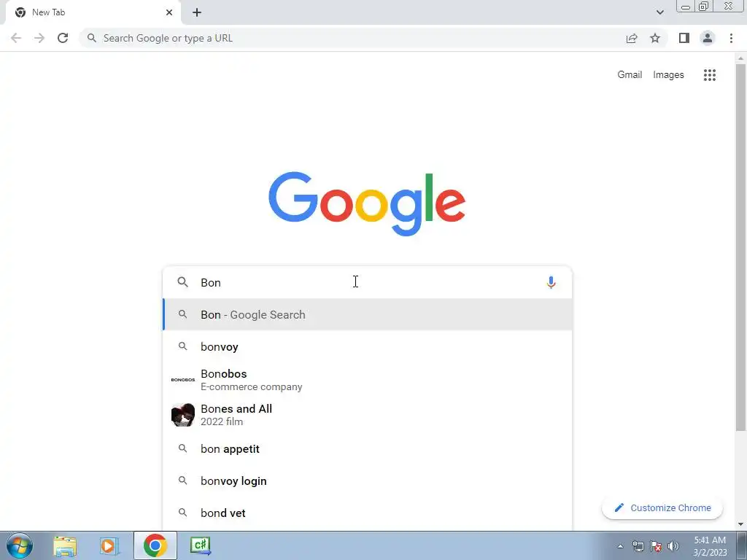Click the magnifier icon in search box
Screen dimensions: 747x560
click(x=183, y=282)
